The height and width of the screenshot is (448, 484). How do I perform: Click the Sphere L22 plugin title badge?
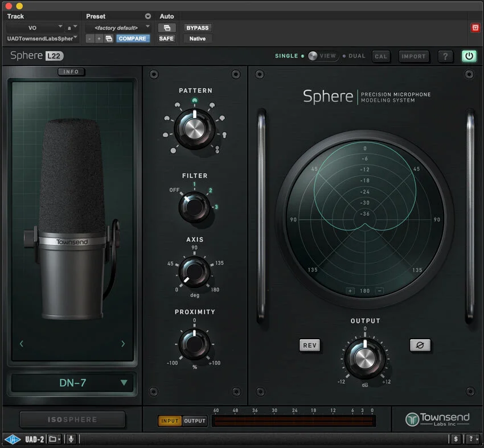click(37, 56)
